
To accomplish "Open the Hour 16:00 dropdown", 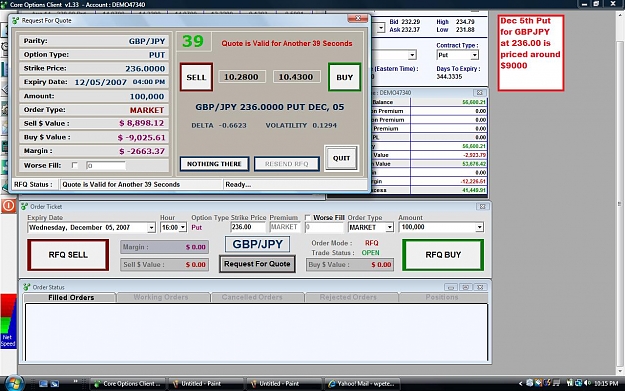I will pos(183,228).
